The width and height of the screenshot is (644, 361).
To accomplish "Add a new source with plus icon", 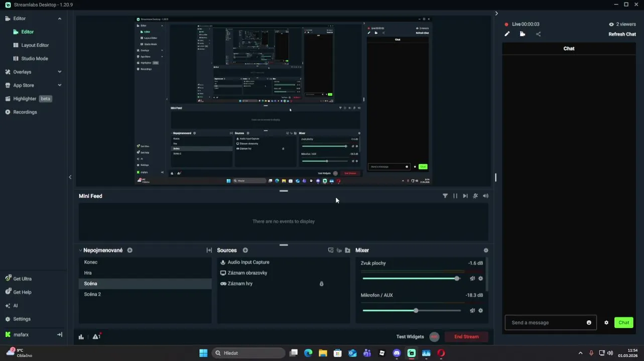I will click(x=245, y=250).
